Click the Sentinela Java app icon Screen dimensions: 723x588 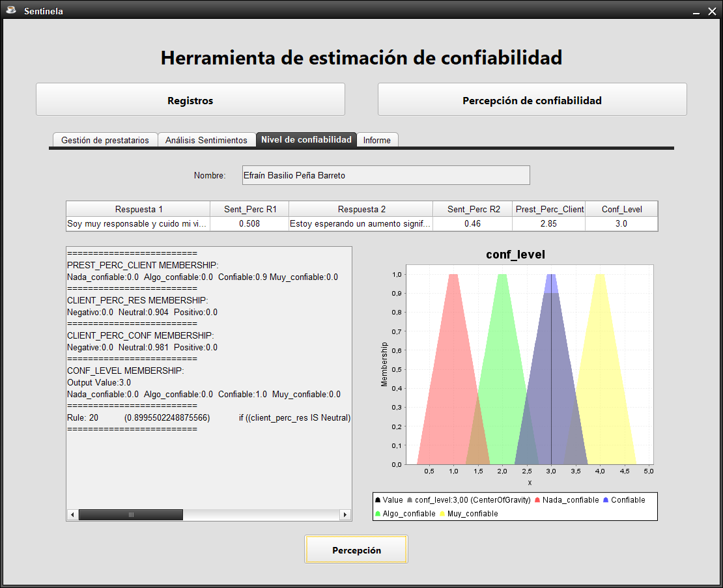click(10, 10)
